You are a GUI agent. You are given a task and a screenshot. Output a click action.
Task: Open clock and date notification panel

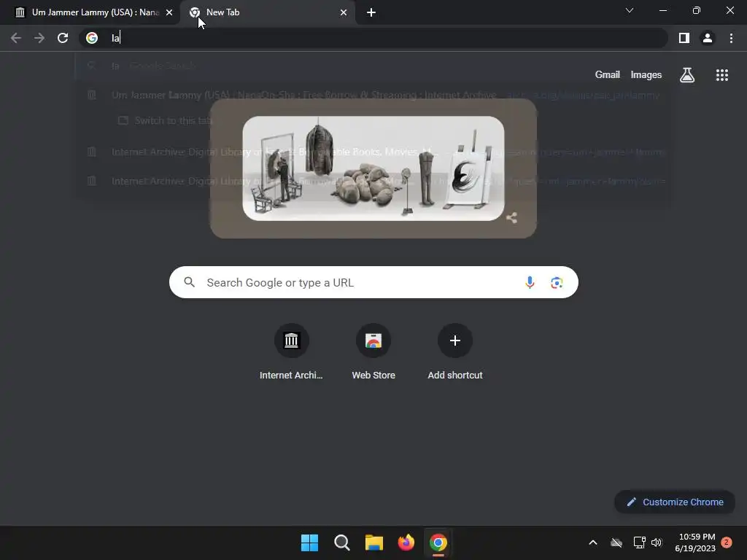695,542
